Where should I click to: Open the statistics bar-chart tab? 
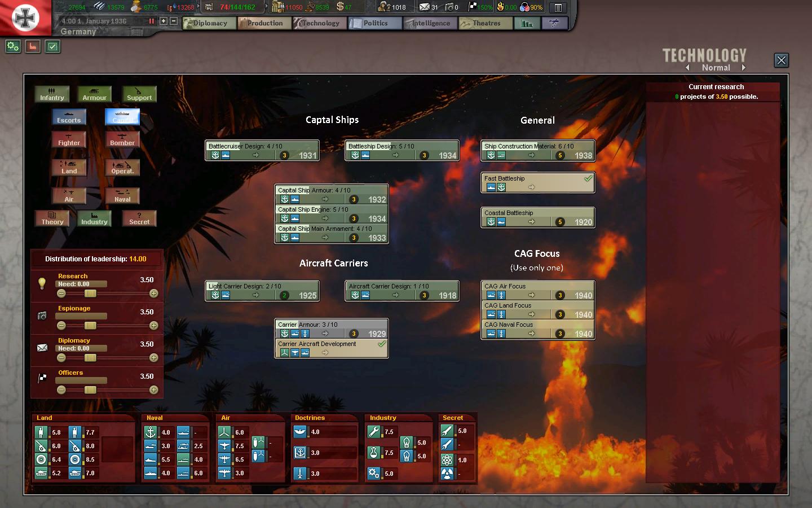527,23
